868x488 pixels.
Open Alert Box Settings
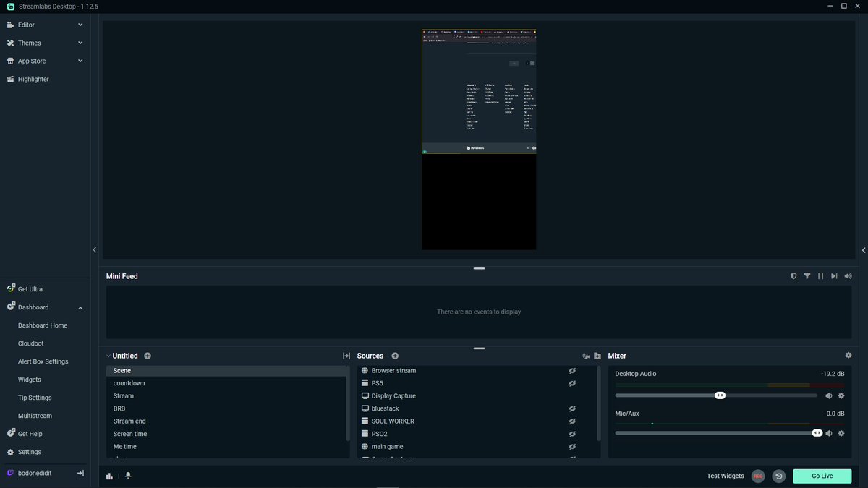pyautogui.click(x=43, y=361)
